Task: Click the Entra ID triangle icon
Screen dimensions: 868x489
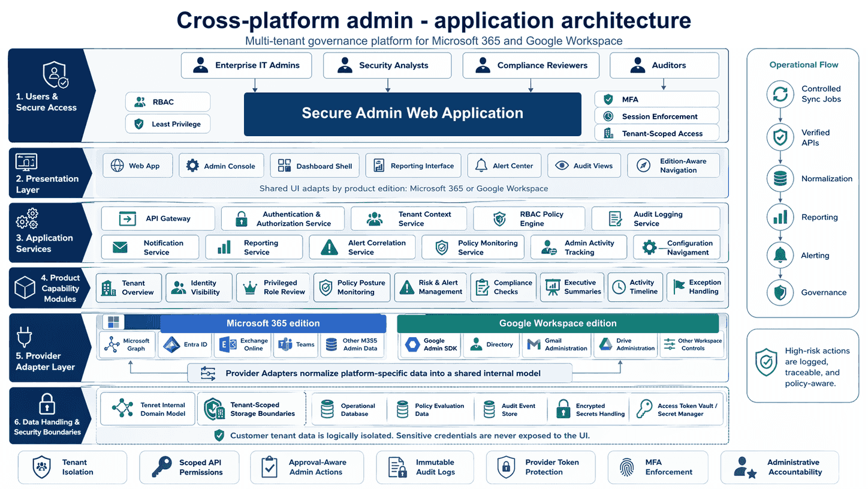Action: (172, 344)
